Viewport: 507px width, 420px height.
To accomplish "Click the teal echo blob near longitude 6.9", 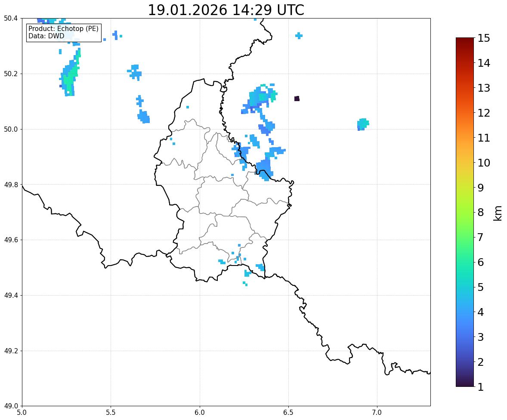I will pyautogui.click(x=363, y=124).
